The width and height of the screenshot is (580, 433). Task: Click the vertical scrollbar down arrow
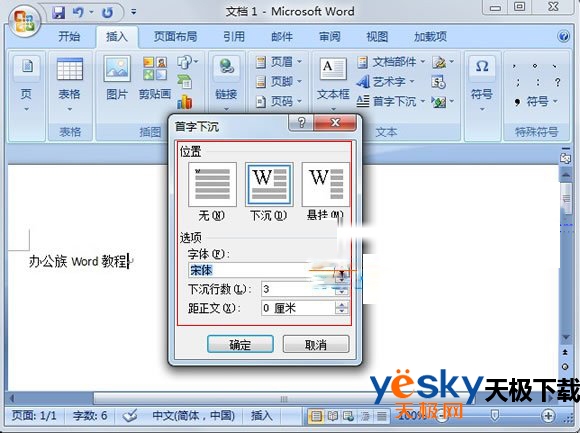click(566, 337)
